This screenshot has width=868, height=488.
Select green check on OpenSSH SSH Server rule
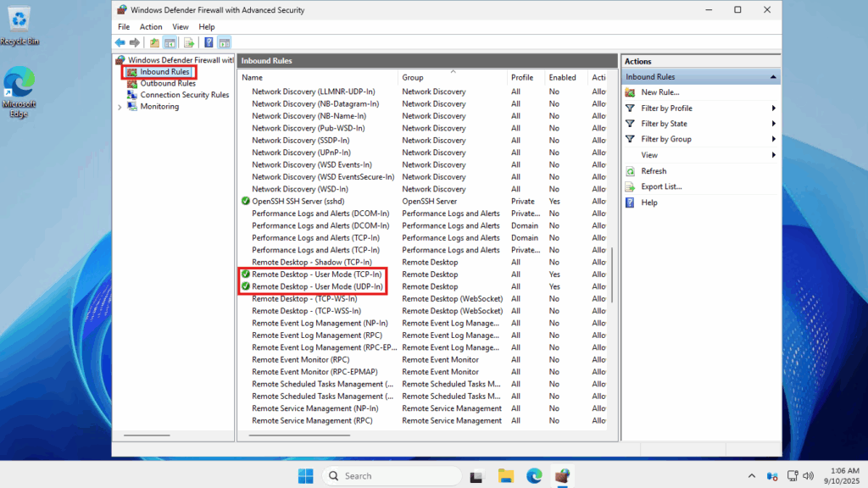point(245,202)
